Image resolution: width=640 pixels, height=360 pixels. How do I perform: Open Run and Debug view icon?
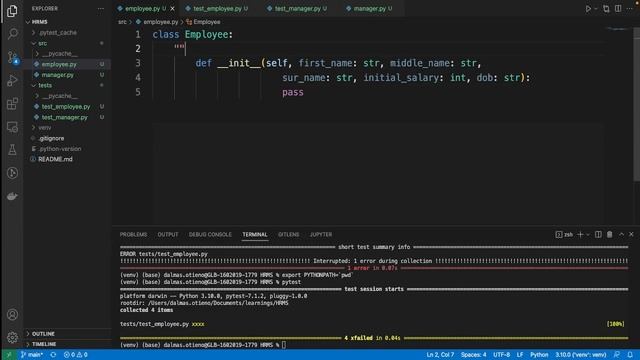click(12, 80)
